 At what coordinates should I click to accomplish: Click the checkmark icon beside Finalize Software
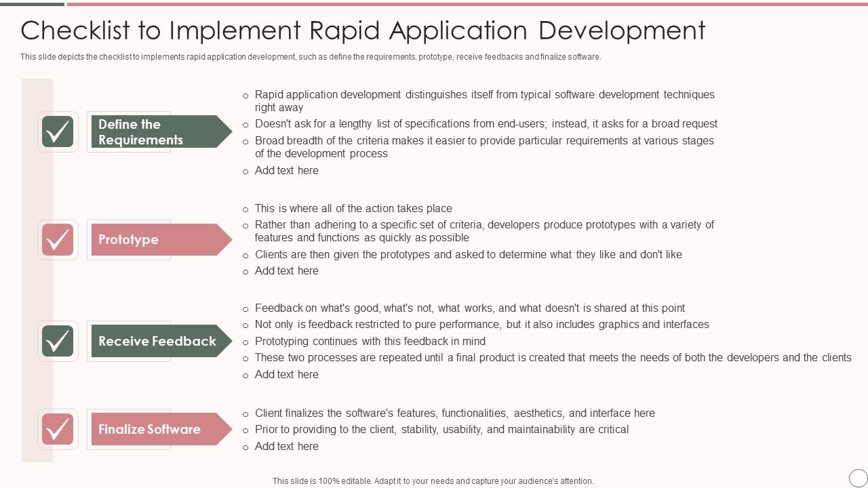pos(58,429)
